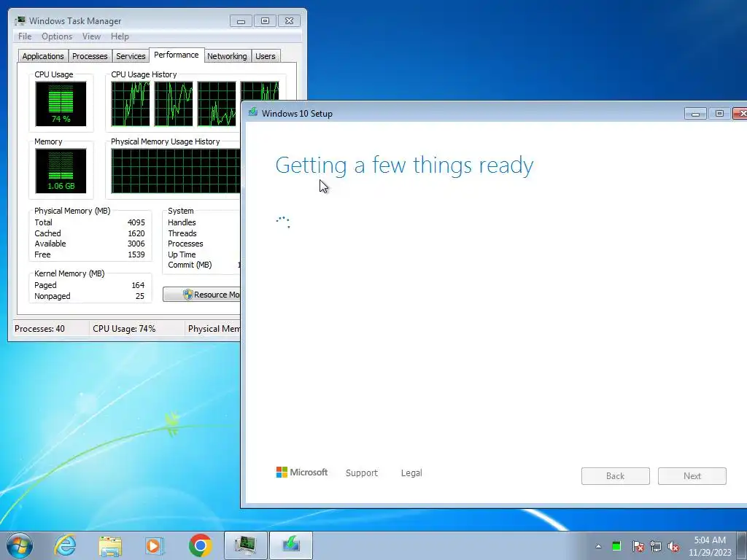
Task: Click the Next button in Setup
Action: 692,475
